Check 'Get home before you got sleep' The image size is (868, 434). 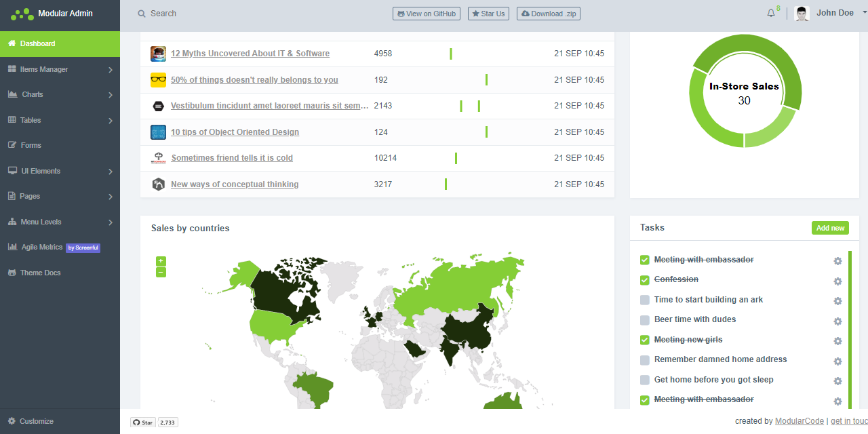coord(645,380)
